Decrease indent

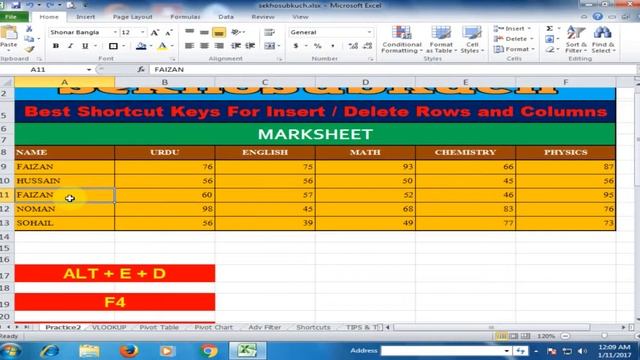[236, 46]
